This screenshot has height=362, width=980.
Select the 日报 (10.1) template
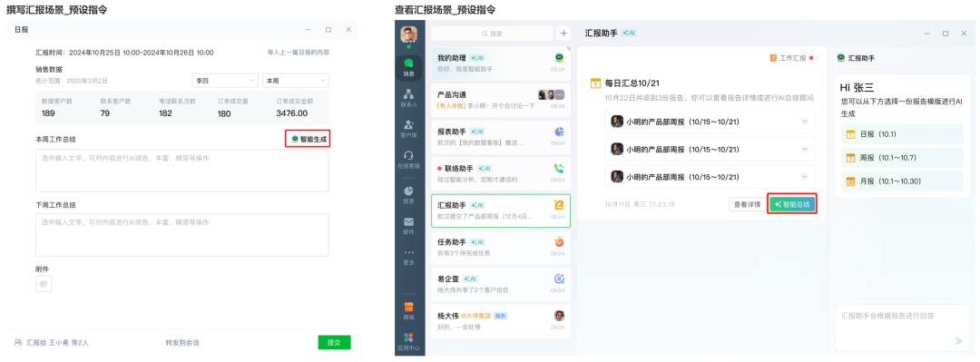click(x=902, y=134)
